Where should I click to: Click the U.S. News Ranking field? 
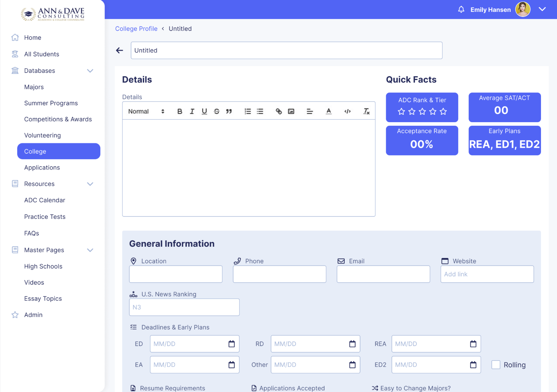(184, 307)
